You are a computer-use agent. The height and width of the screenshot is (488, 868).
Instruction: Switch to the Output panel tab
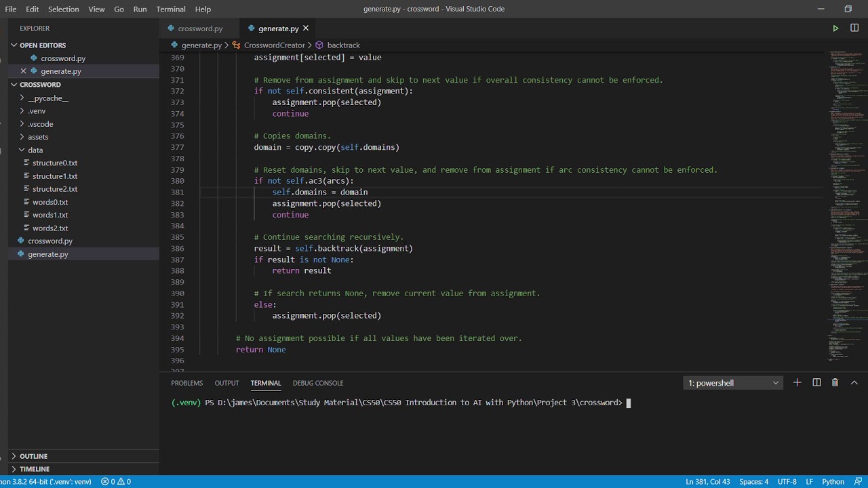(x=226, y=383)
